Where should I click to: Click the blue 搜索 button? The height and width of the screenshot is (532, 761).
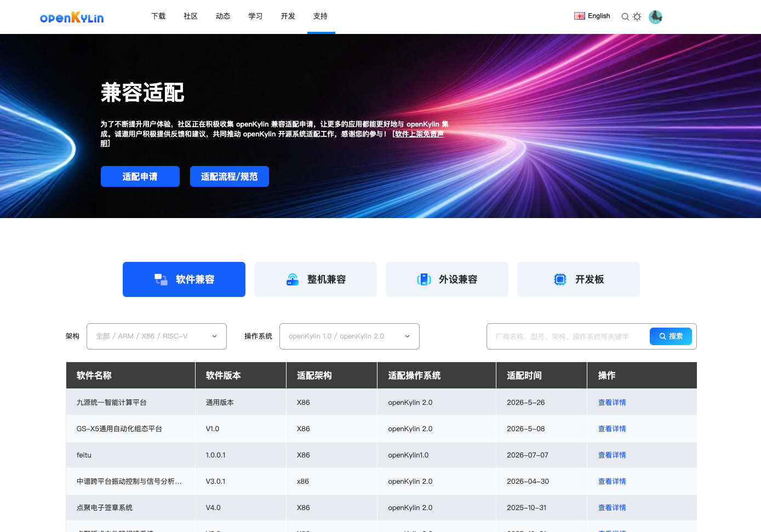coord(671,336)
